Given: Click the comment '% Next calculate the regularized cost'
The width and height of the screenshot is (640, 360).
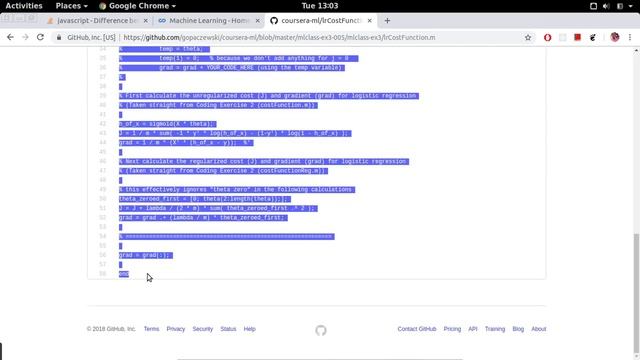Looking at the screenshot, I should coord(264,162).
